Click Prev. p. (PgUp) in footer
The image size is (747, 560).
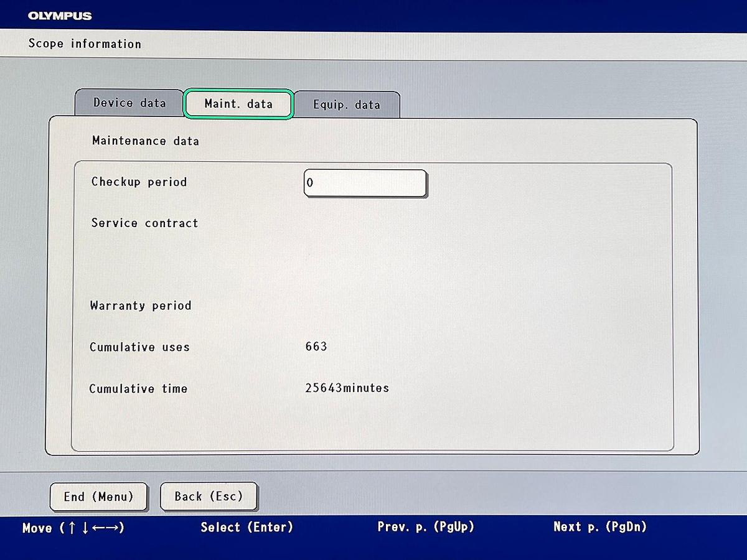[x=426, y=527]
